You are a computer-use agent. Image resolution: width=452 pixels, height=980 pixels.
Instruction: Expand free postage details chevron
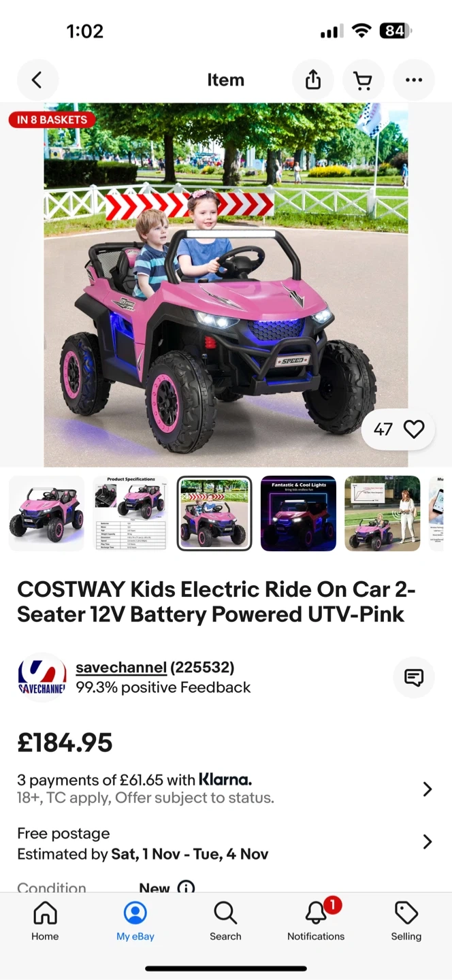427,842
